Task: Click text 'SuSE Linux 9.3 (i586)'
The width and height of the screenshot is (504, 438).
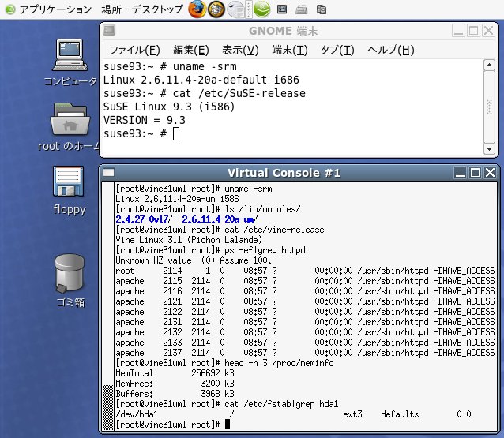Action: 169,107
